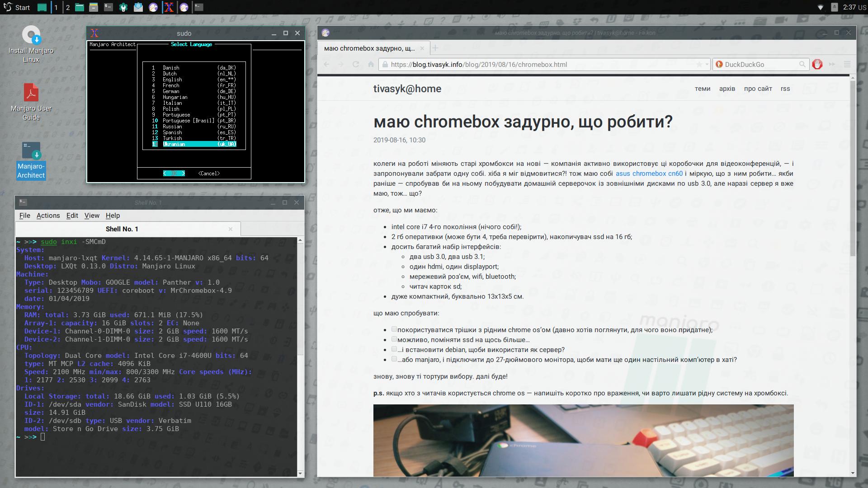Image resolution: width=868 pixels, height=488 pixels.
Task: Open the DuckDuckGo search engine selector
Action: click(x=719, y=65)
